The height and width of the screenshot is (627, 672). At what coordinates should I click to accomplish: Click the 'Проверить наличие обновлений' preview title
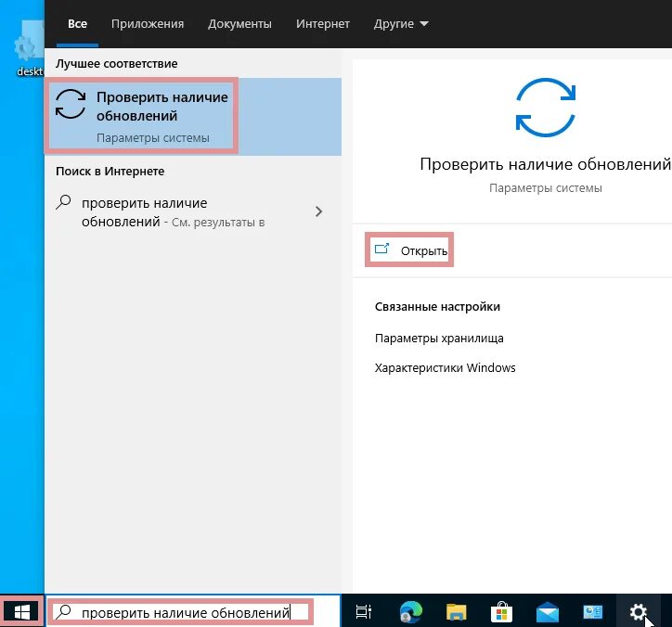click(x=545, y=164)
